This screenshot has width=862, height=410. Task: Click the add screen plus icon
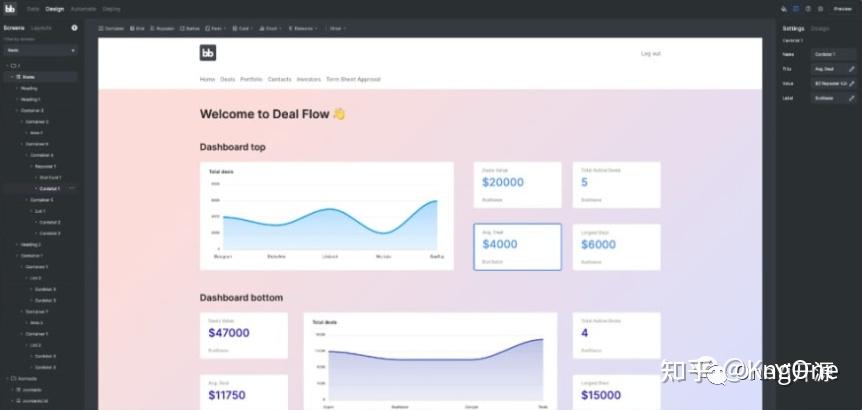(74, 27)
